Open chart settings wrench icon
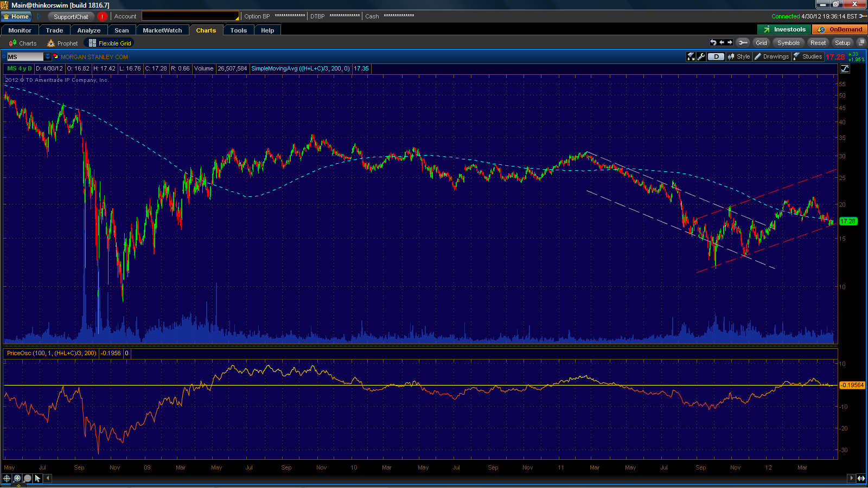The image size is (868, 488). tap(701, 56)
